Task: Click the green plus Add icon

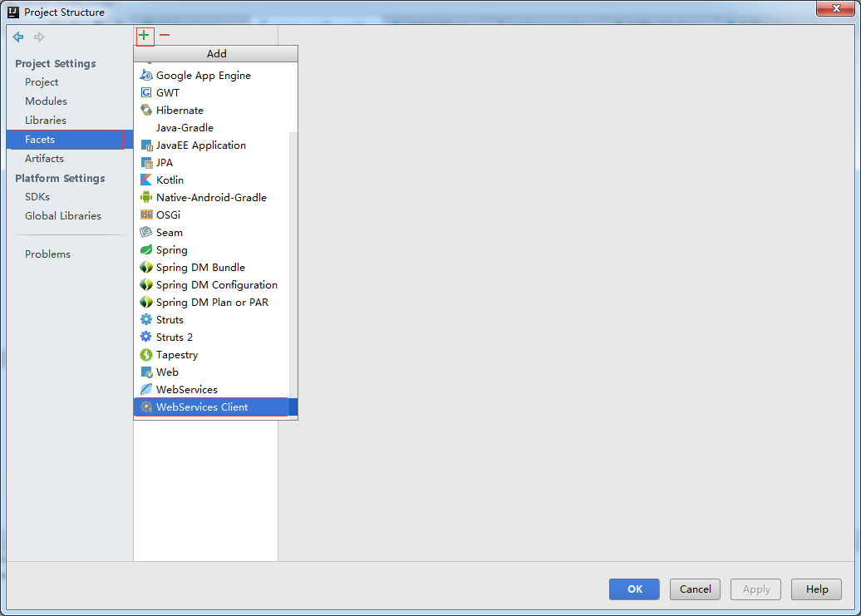Action: point(144,35)
